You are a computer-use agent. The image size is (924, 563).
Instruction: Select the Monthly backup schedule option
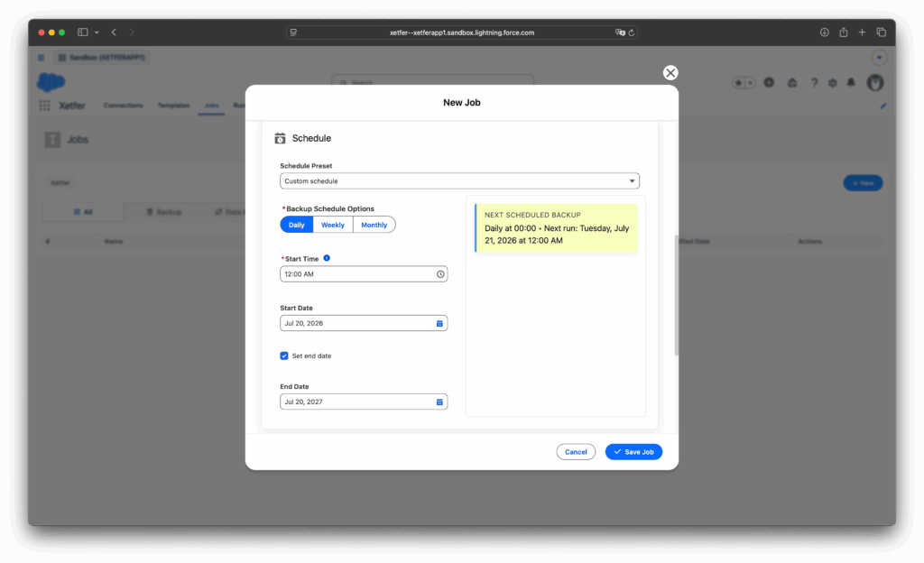click(x=374, y=225)
